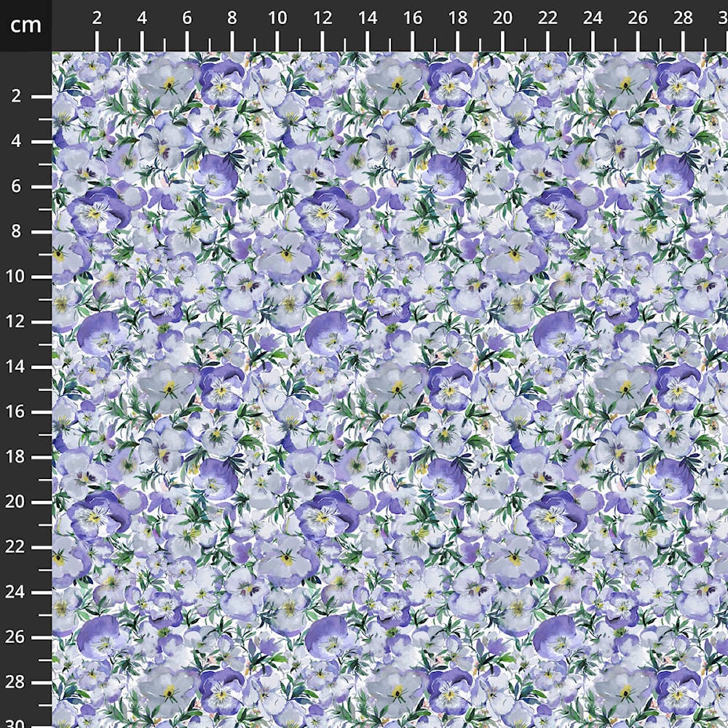The image size is (728, 728).
Task: Click the 2 mark on the top ruler
Action: pos(97,19)
